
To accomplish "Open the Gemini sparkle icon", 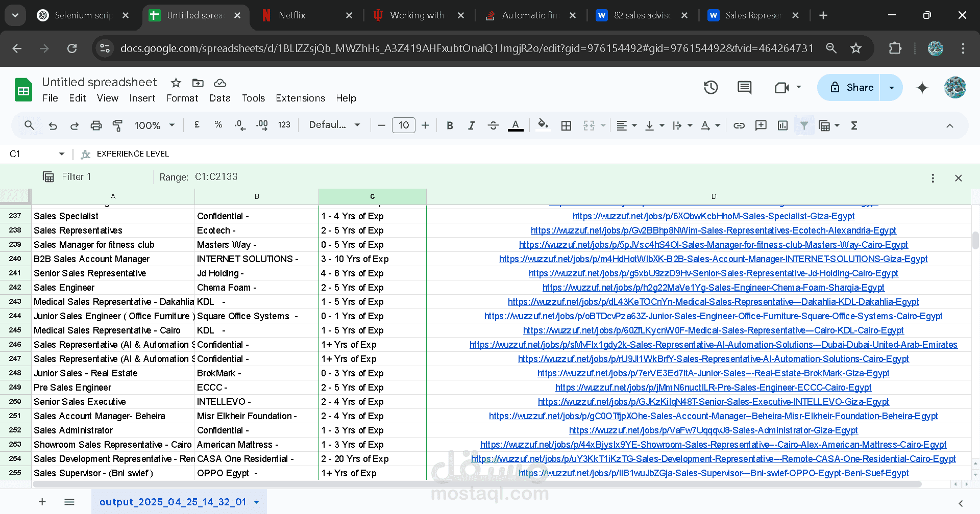I will pos(922,88).
